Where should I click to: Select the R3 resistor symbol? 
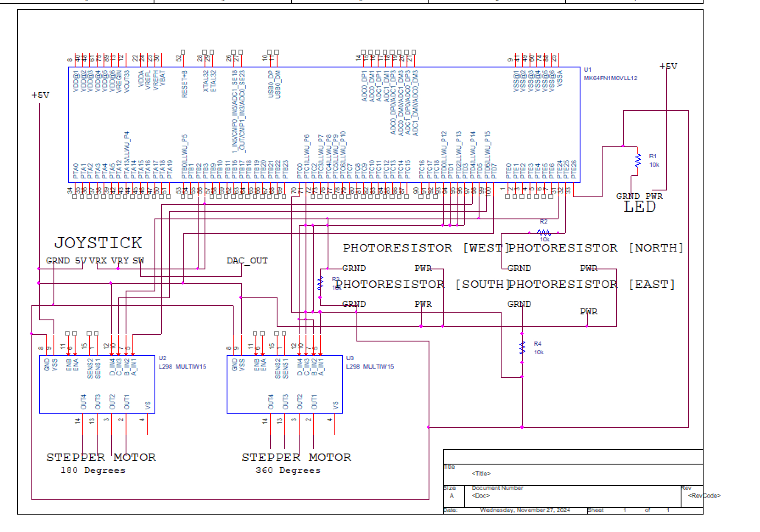(x=320, y=283)
